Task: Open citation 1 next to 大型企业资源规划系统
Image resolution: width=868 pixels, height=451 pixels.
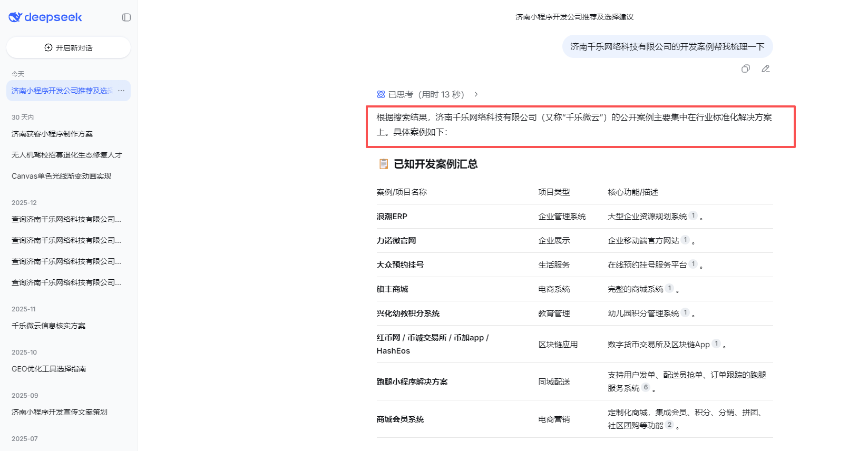Action: click(x=693, y=215)
